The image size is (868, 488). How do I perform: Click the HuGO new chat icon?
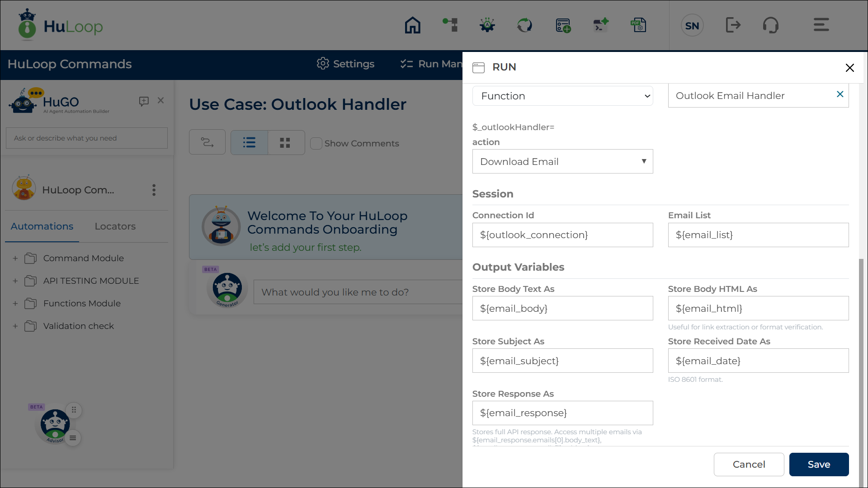144,101
